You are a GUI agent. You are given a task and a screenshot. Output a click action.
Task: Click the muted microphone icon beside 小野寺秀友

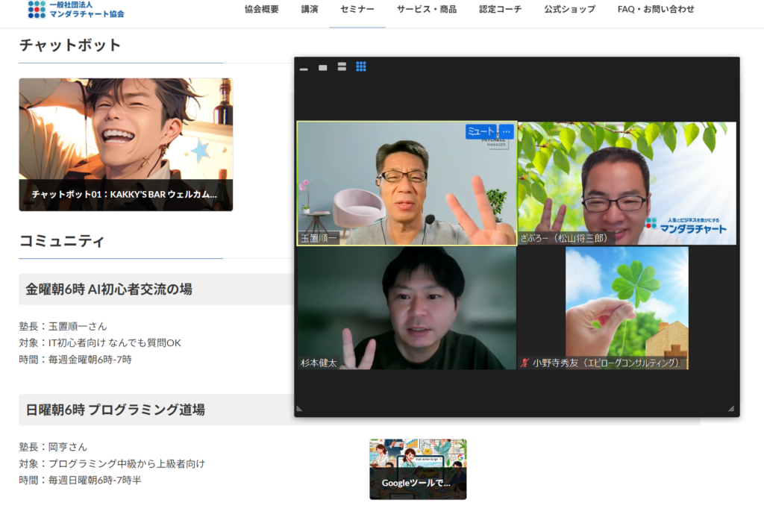525,363
